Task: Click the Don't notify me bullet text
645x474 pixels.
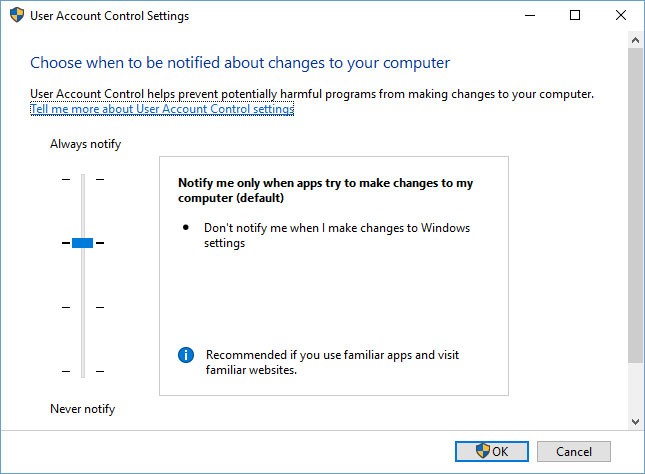Action: click(x=336, y=235)
